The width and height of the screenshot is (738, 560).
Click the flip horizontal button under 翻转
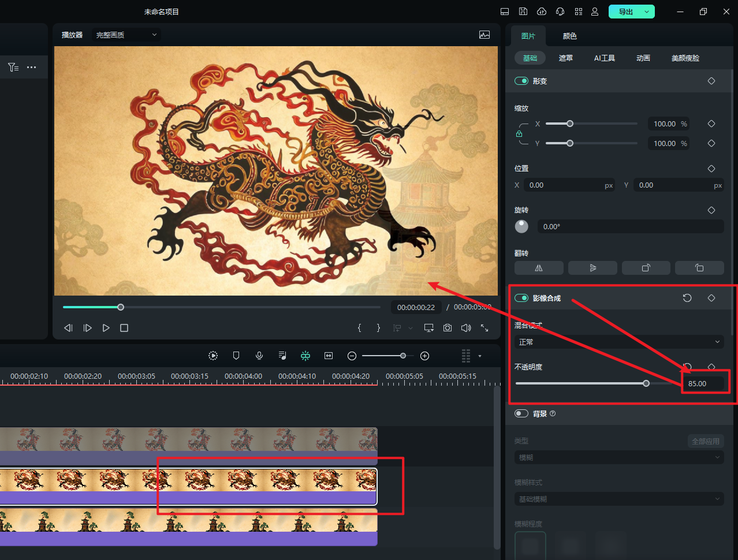(x=538, y=268)
